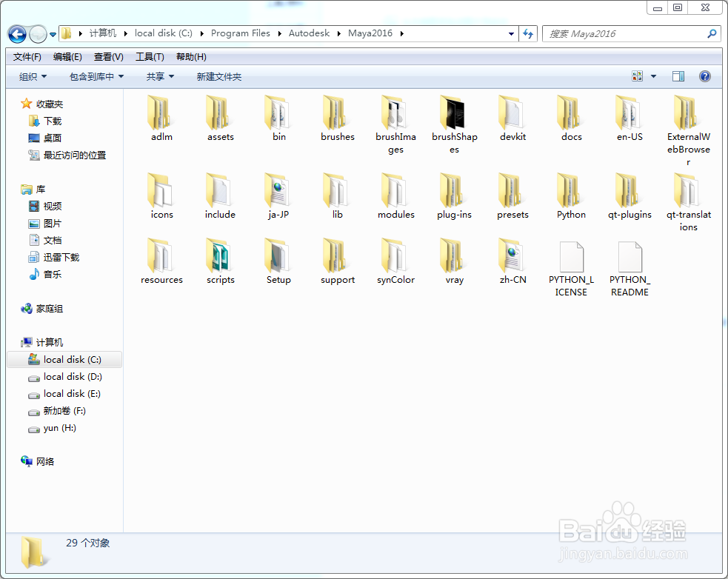Click the 新建文件夹 button

coord(218,76)
